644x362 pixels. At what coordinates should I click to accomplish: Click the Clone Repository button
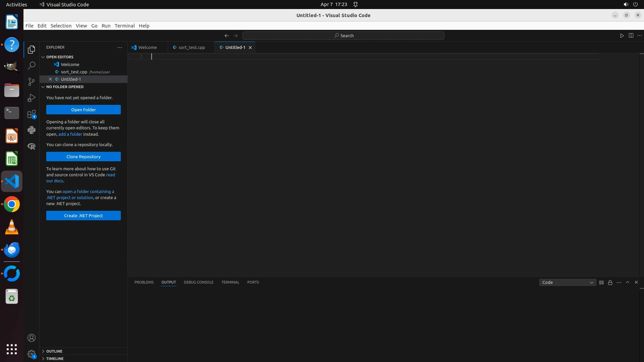click(x=83, y=157)
